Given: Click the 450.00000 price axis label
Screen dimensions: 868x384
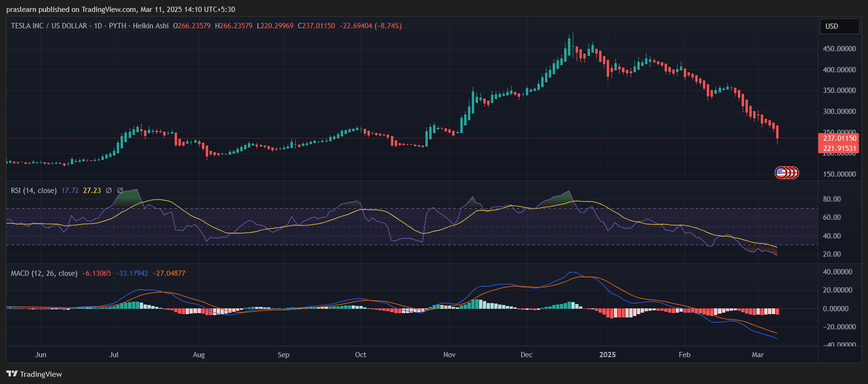Looking at the screenshot, I should click(839, 49).
